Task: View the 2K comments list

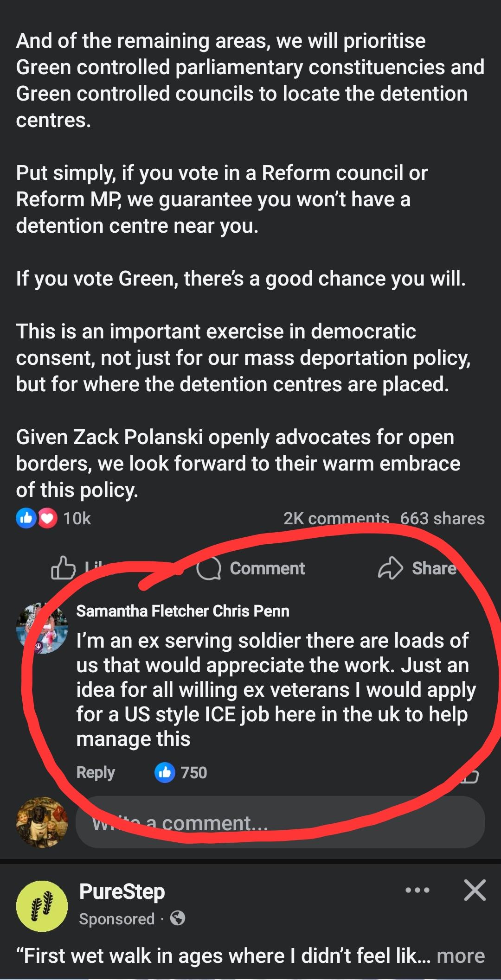Action: point(336,518)
